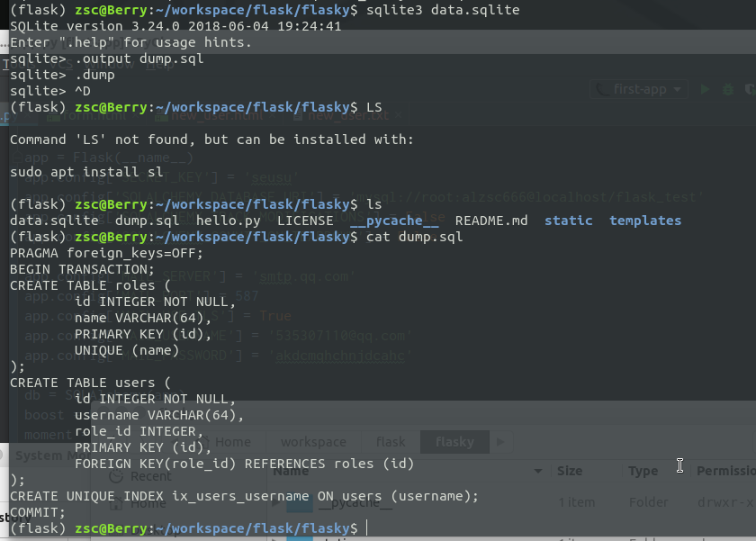This screenshot has height=541, width=756.
Task: Open the sort dropdown arrow beside the Name column
Action: click(537, 471)
